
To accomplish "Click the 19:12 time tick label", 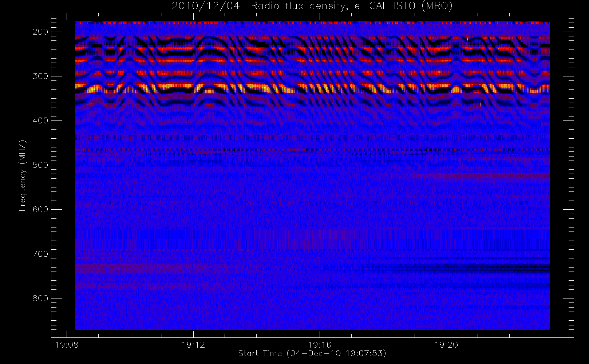I will [193, 344].
